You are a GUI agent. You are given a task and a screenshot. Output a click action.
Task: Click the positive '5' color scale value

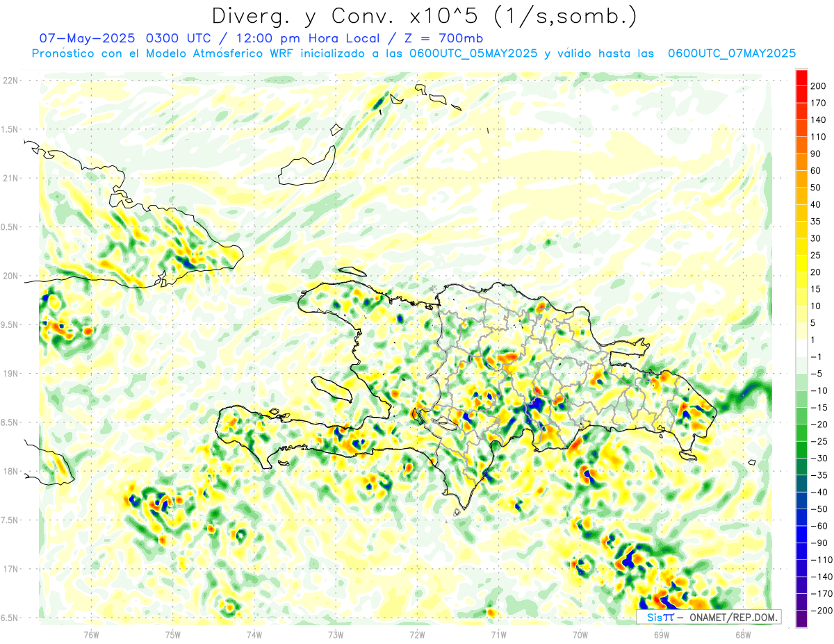tap(814, 323)
